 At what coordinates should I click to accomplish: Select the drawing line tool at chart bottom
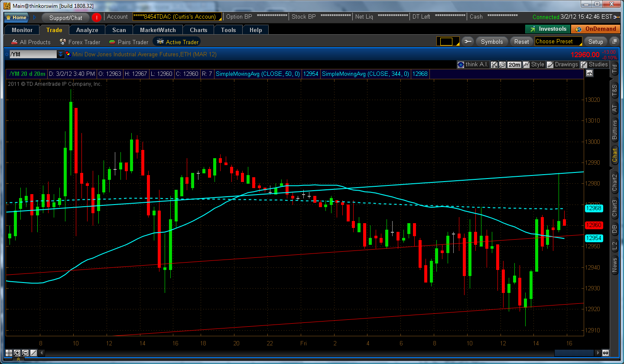33,353
